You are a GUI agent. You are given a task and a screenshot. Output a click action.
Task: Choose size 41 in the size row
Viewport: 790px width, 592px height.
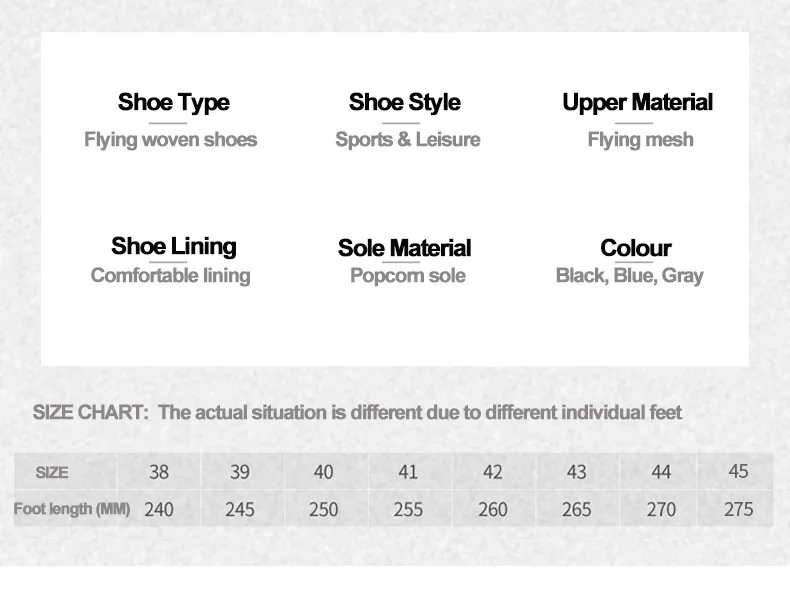pos(408,472)
